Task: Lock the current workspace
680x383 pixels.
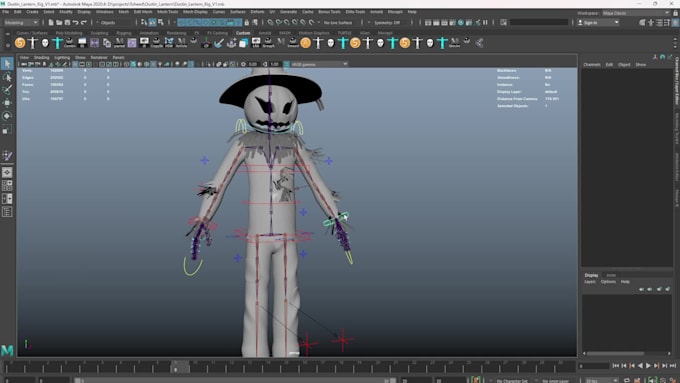Action: click(675, 13)
